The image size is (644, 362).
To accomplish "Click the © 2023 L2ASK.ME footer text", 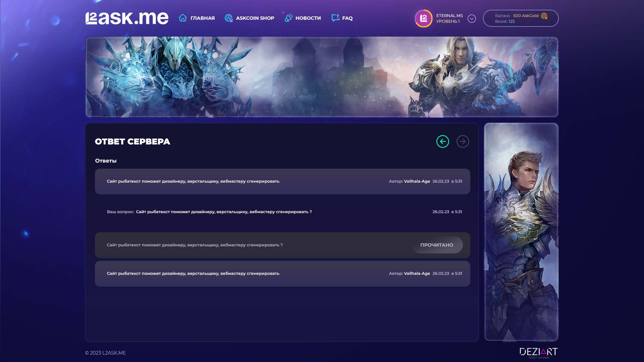I will click(x=105, y=353).
